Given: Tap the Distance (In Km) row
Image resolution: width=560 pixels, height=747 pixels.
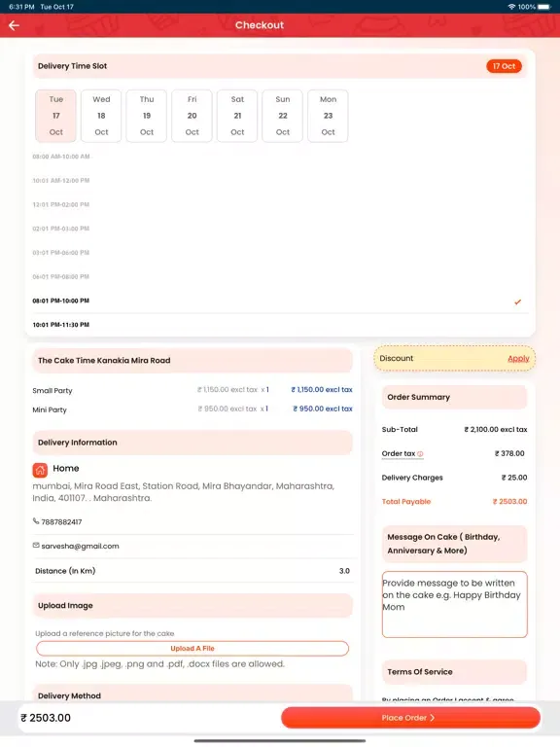Looking at the screenshot, I should coord(192,571).
